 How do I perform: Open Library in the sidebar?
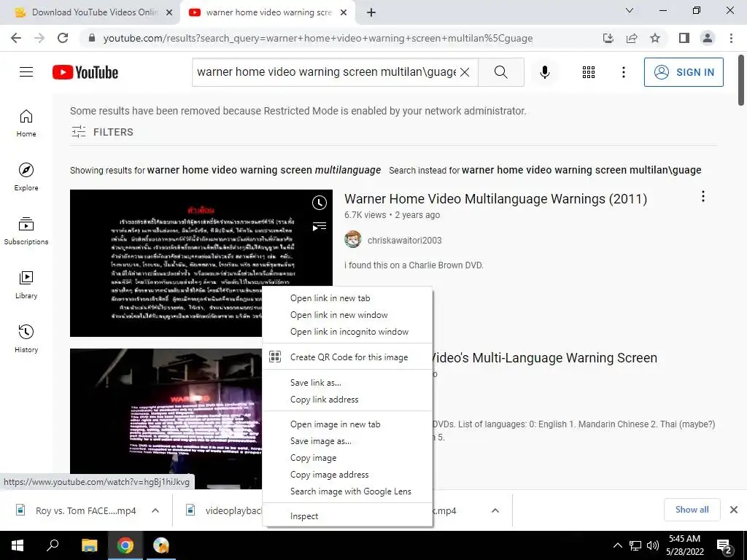coord(26,285)
